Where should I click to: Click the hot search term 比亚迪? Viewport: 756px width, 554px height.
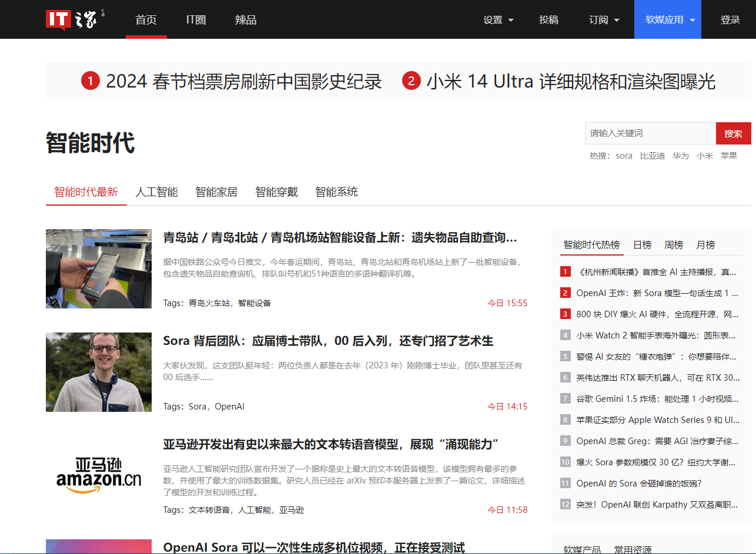652,156
